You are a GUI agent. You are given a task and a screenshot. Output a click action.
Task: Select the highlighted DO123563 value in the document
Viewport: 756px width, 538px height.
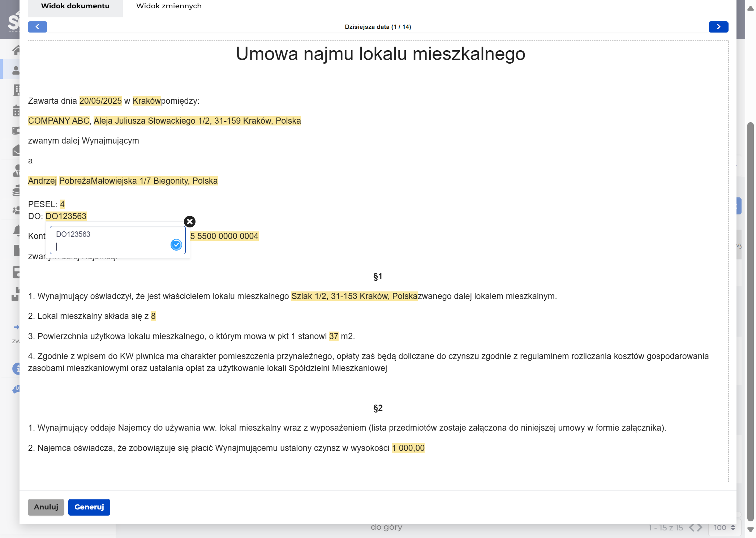[66, 216]
